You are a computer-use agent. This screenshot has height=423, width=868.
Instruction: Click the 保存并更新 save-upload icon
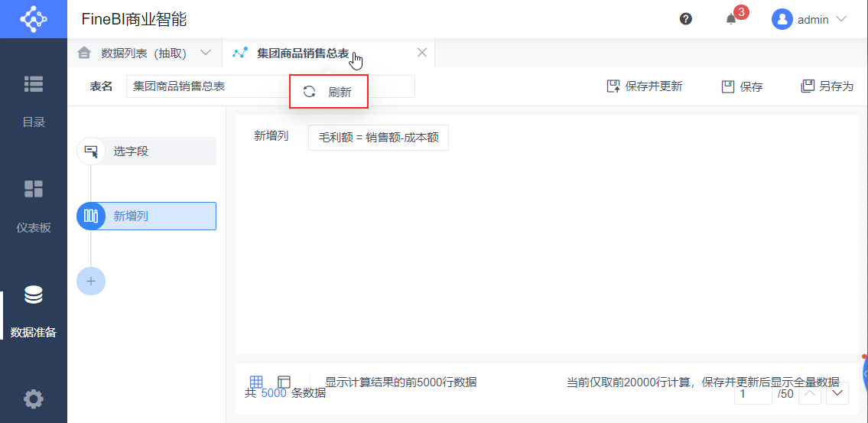coord(613,86)
